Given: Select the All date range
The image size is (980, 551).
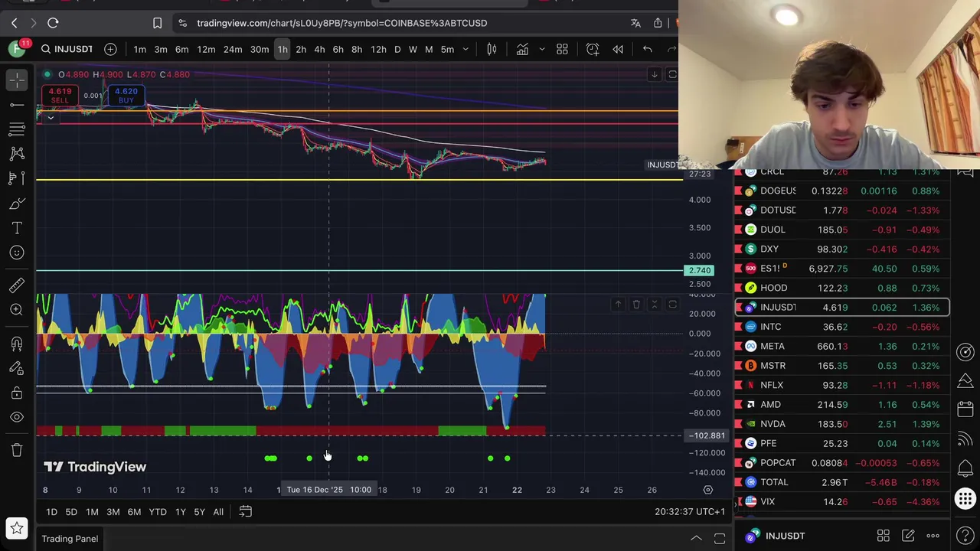Looking at the screenshot, I should click(x=218, y=511).
